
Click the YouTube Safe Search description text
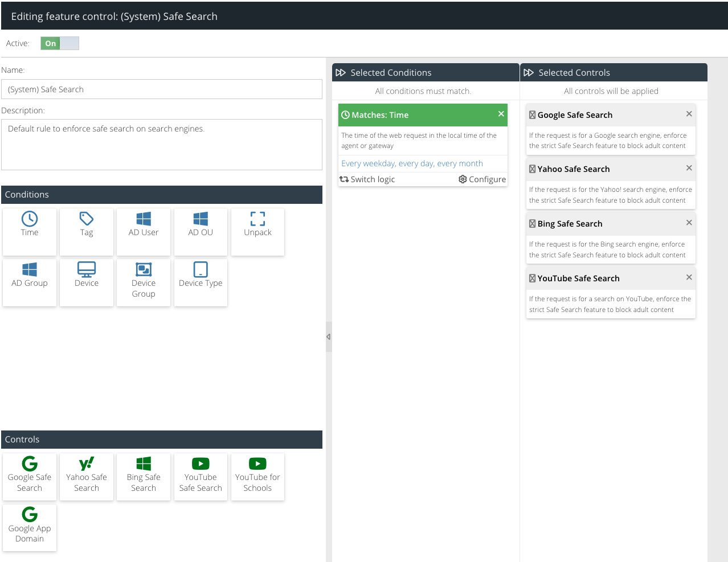tap(610, 304)
